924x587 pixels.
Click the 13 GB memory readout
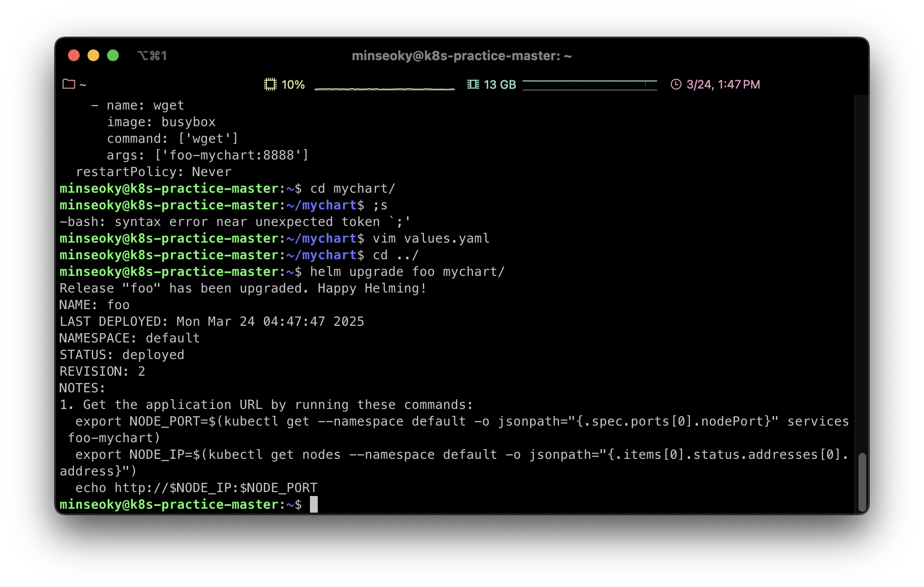coord(500,85)
